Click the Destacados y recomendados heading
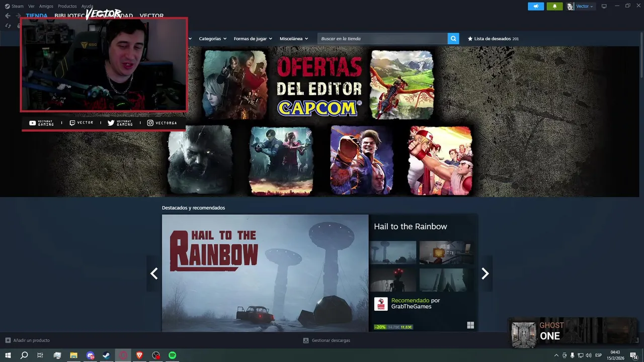644x362 pixels. [193, 208]
